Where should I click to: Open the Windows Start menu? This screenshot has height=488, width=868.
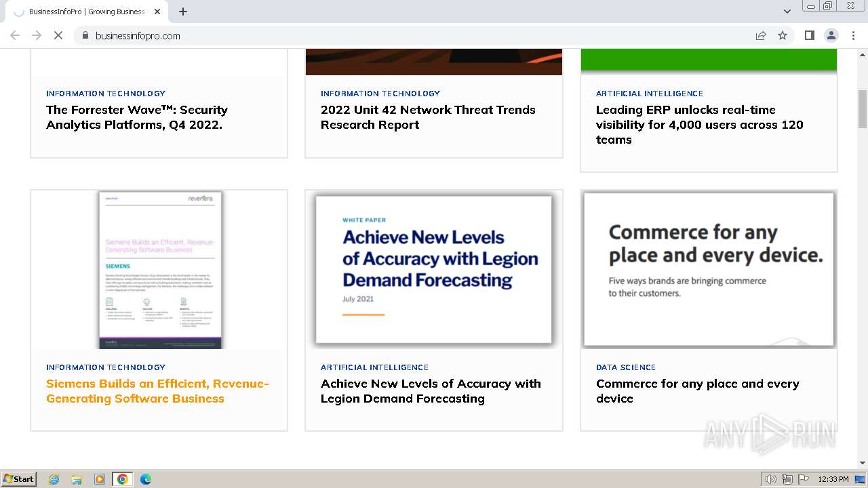(19, 479)
